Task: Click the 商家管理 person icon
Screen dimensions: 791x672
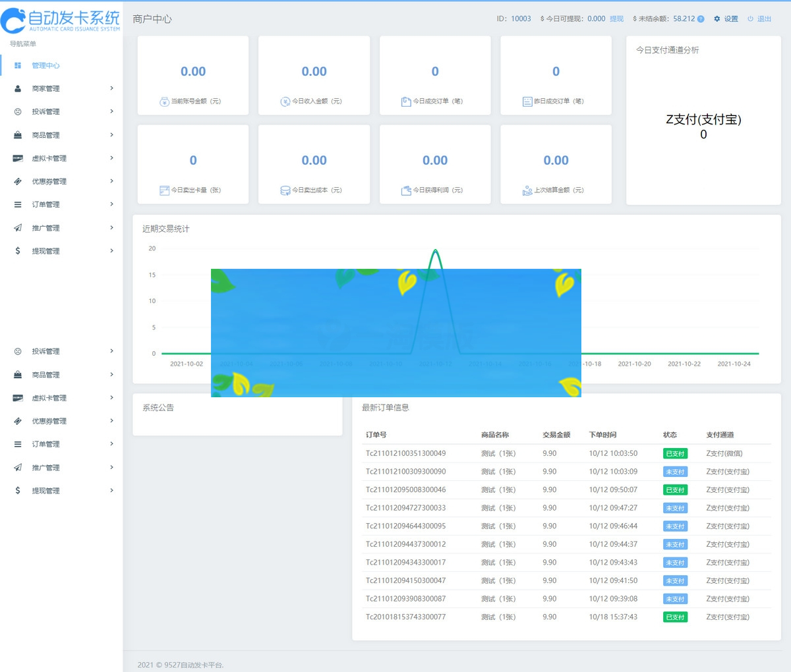Action: (x=18, y=88)
